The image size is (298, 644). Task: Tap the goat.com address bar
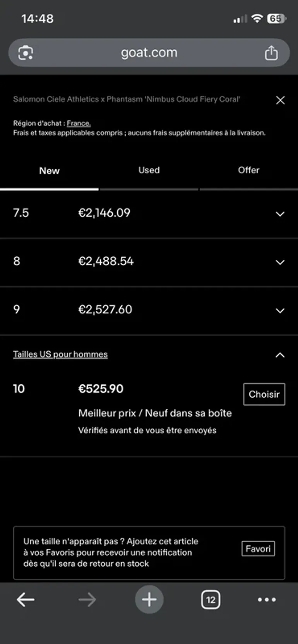(149, 53)
